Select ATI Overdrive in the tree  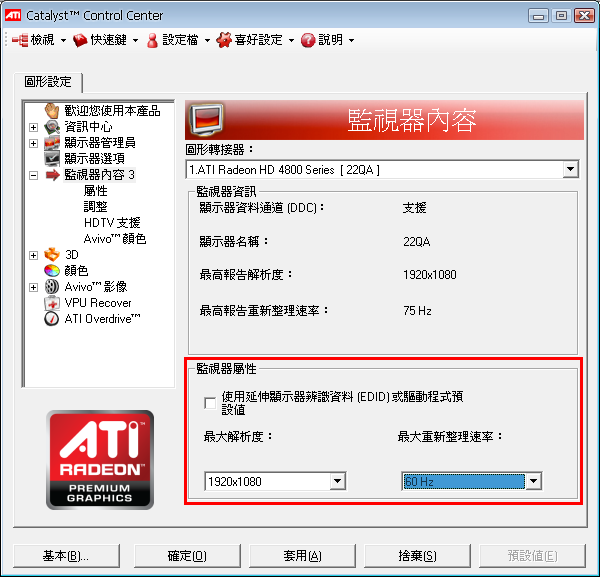pyautogui.click(x=102, y=318)
